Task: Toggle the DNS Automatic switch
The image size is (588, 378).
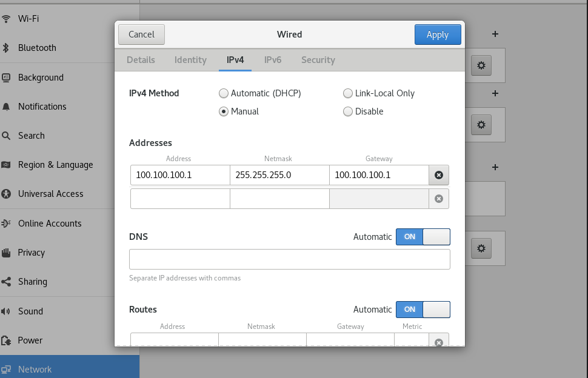Action: coord(423,237)
